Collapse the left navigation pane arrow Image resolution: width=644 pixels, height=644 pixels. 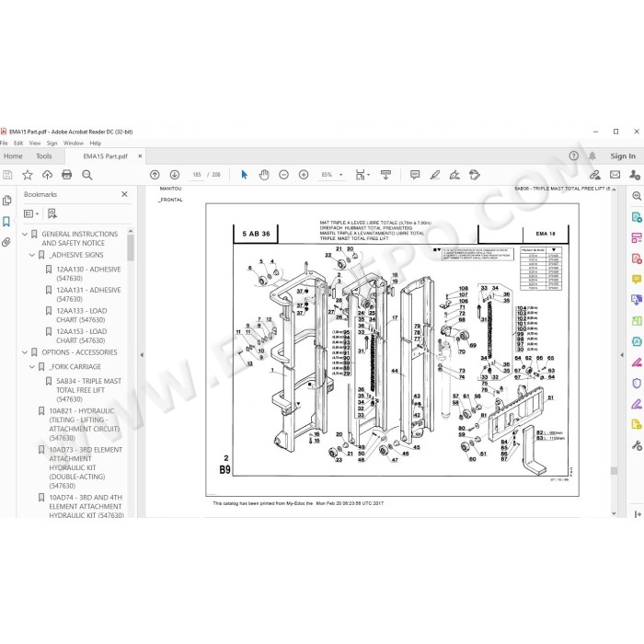pyautogui.click(x=142, y=355)
